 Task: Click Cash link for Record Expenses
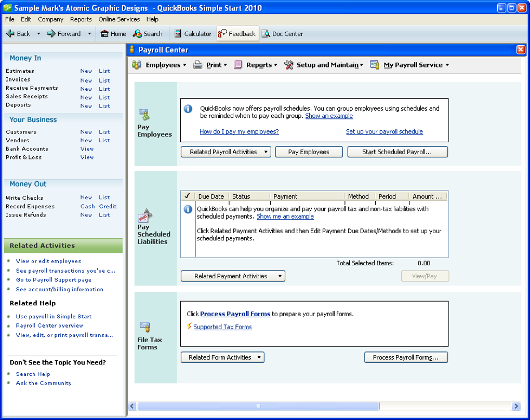[x=87, y=206]
